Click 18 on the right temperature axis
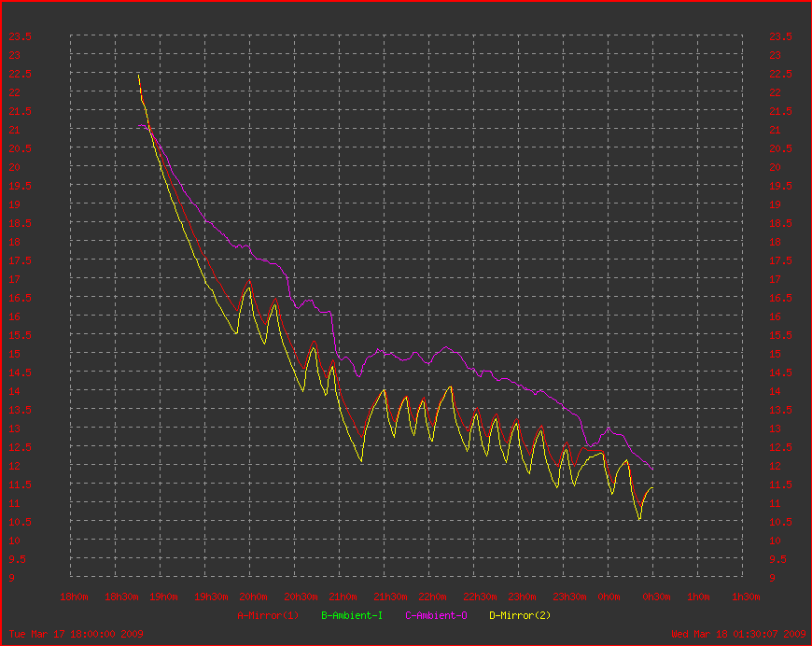The width and height of the screenshot is (812, 646). [x=776, y=242]
